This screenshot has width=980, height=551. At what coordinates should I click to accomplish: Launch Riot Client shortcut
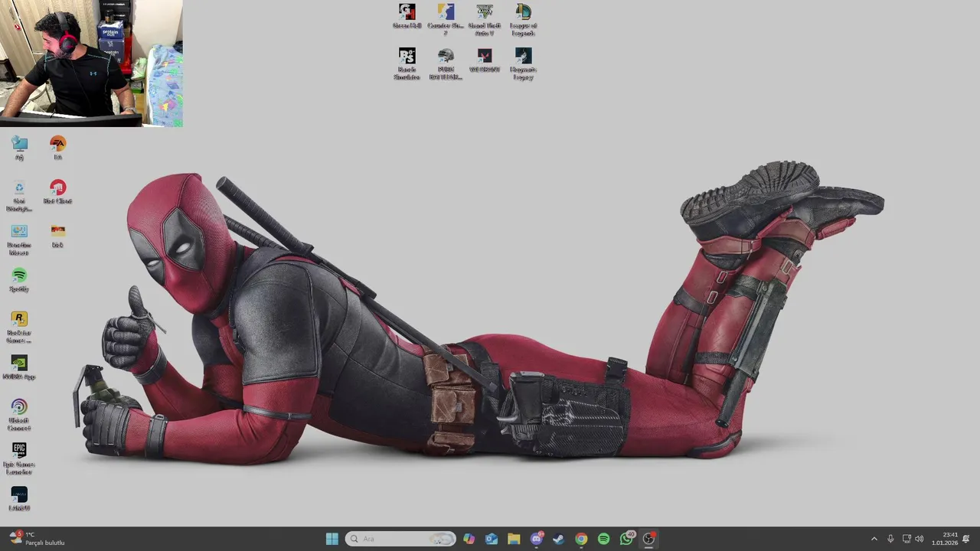pos(57,192)
